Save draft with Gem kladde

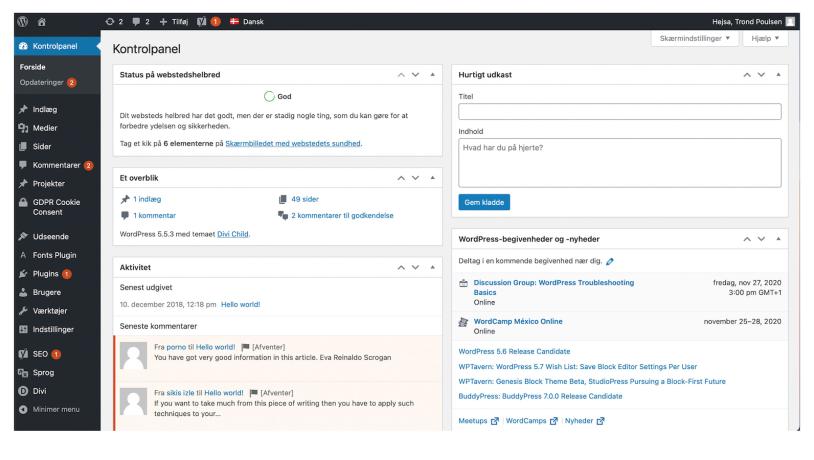click(x=484, y=202)
